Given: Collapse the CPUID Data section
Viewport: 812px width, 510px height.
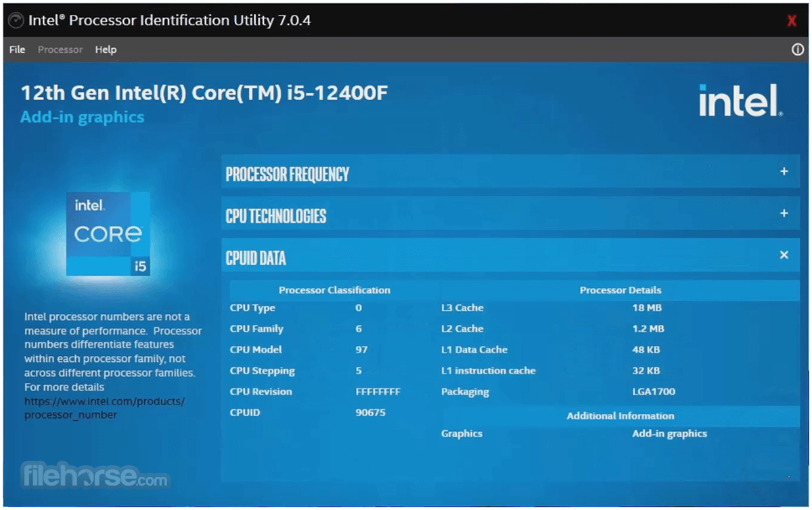Looking at the screenshot, I should tap(784, 255).
